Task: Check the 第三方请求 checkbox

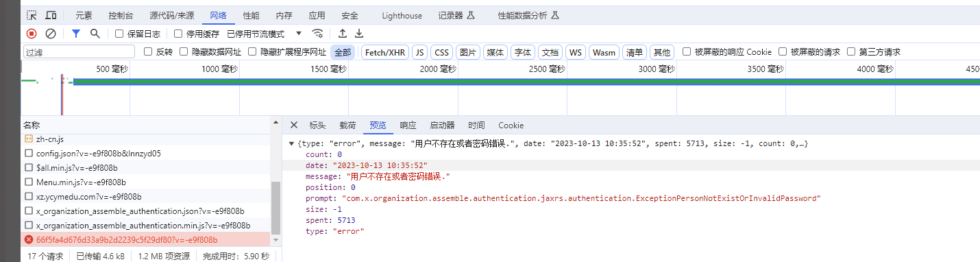Action: (851, 51)
